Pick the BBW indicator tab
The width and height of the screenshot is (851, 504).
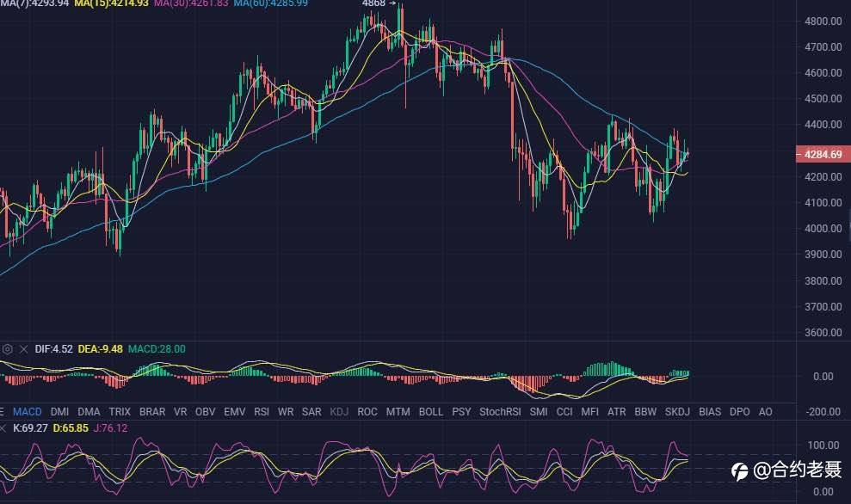click(645, 412)
